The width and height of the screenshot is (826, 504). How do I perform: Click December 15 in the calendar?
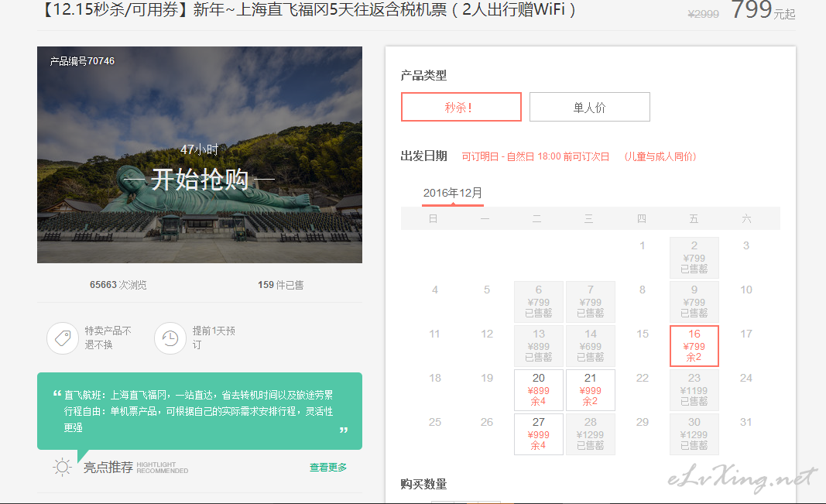pyautogui.click(x=643, y=334)
